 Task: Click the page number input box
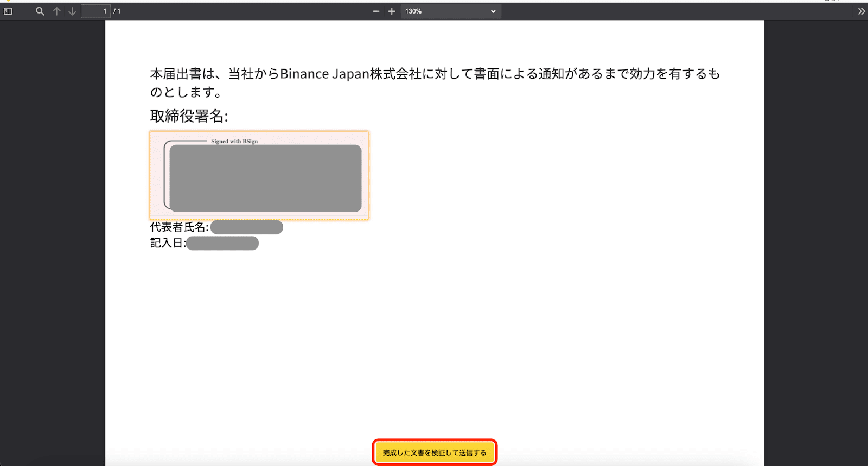(95, 11)
